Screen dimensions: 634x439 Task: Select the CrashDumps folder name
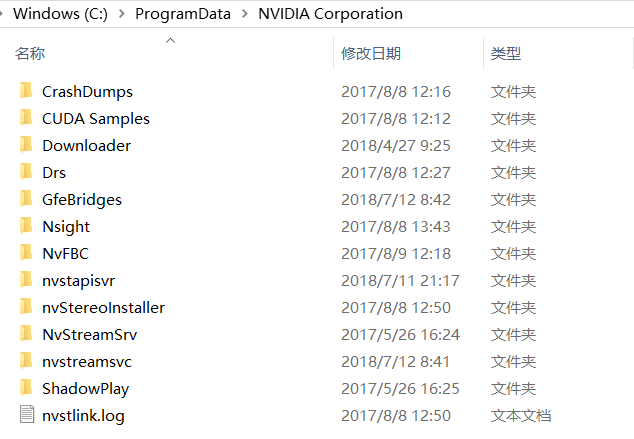pos(87,92)
